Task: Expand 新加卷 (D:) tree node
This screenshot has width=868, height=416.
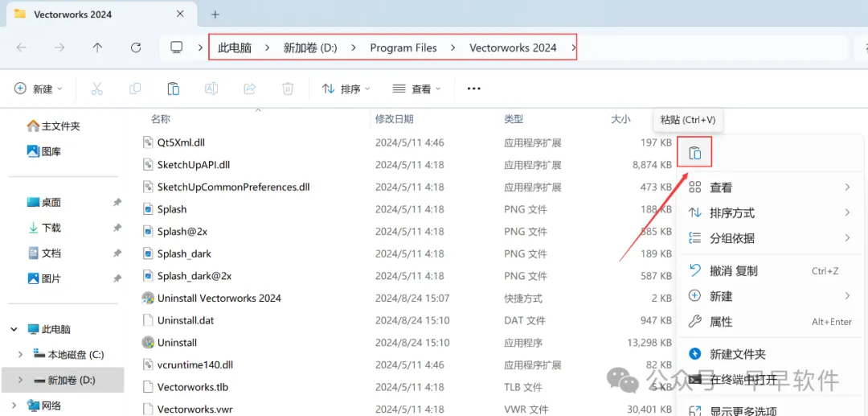Action: tap(20, 380)
